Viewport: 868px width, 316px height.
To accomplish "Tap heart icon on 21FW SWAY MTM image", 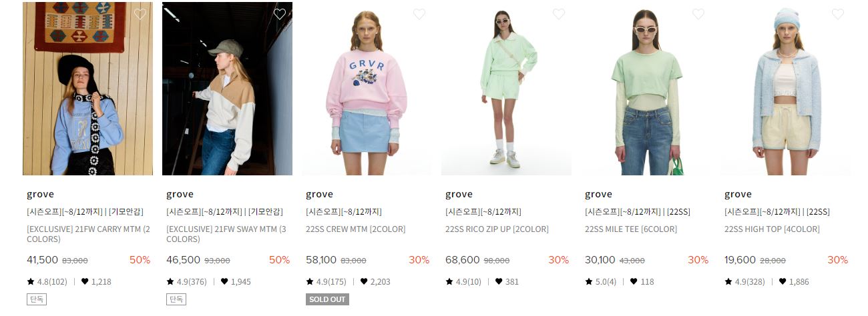I will [280, 14].
